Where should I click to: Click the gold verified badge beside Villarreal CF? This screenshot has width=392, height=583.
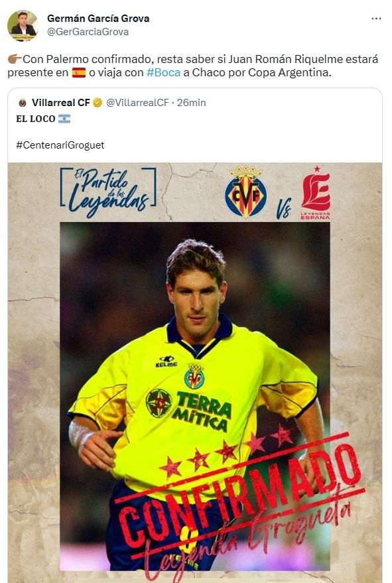click(x=98, y=103)
